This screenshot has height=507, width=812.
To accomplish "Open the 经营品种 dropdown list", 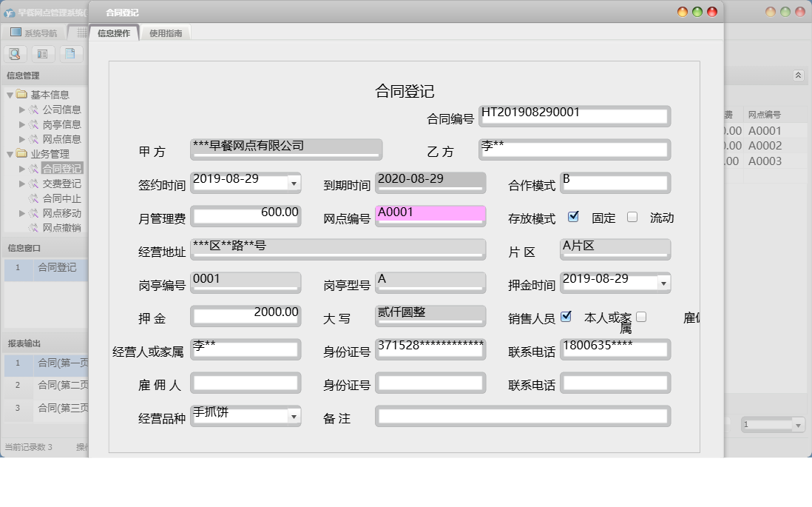I will [x=294, y=417].
